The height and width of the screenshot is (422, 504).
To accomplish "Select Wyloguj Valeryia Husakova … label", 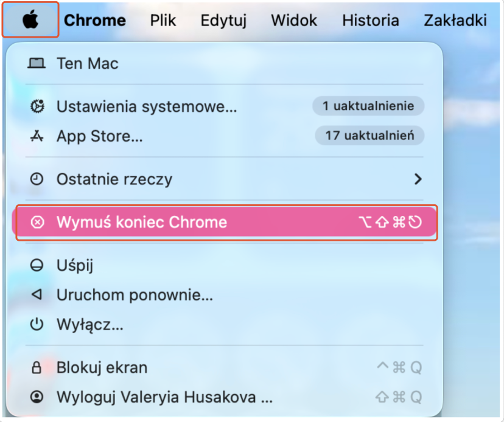I will tap(164, 397).
